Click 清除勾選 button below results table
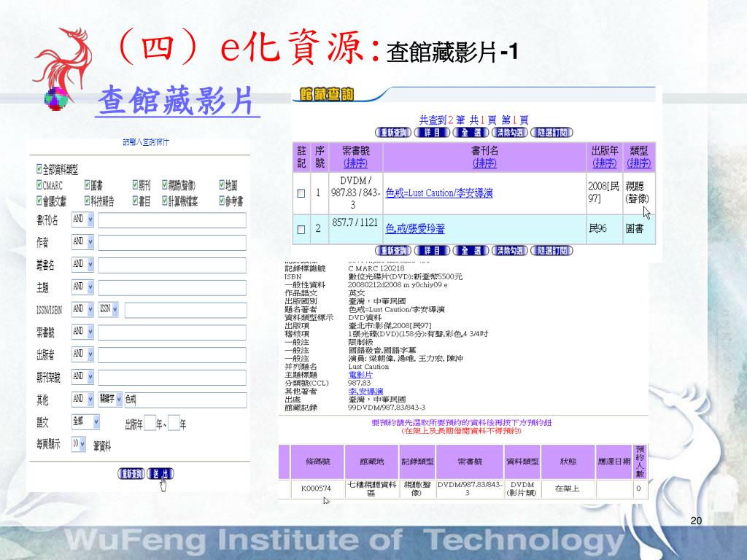Viewport: 747px width, 560px height. pos(510,251)
